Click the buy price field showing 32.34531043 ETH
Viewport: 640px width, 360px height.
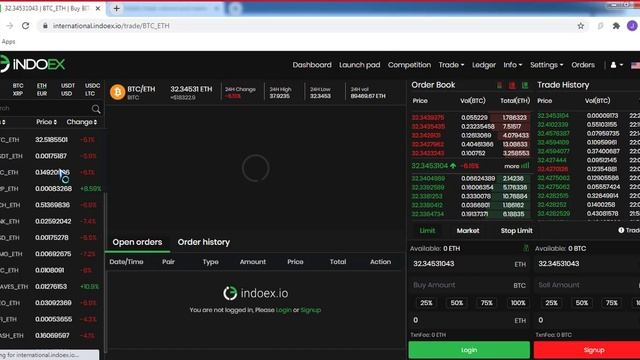click(x=469, y=264)
